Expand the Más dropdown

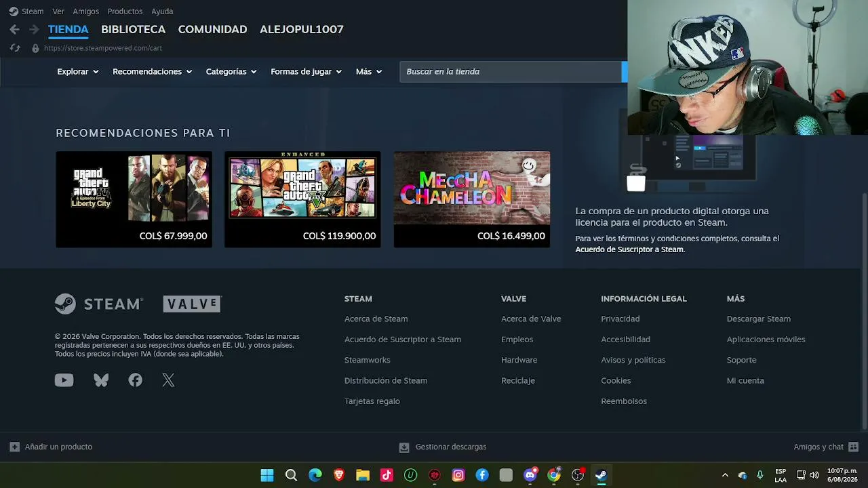point(369,71)
